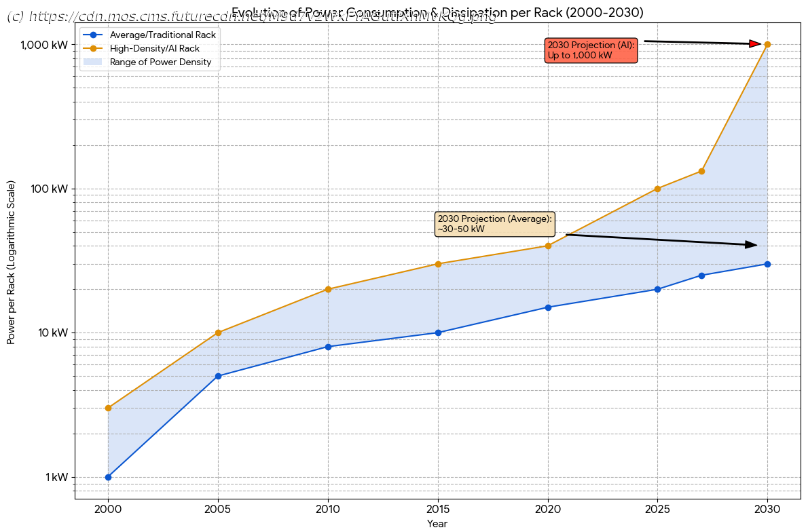808x532 pixels.
Task: Select the 2030 Projection (Average) annotation box
Action: pyautogui.click(x=494, y=224)
